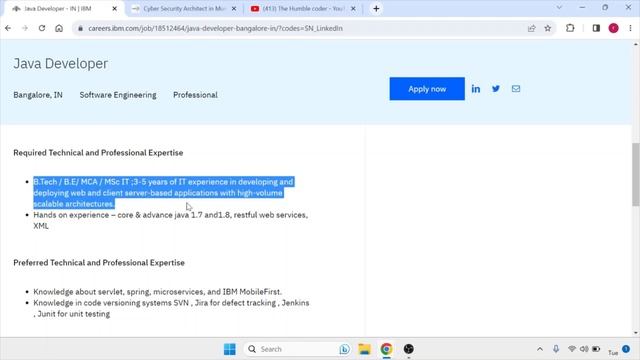Click the Chrome icon in the taskbar
Viewport: 640px width, 360px height.
point(386,349)
